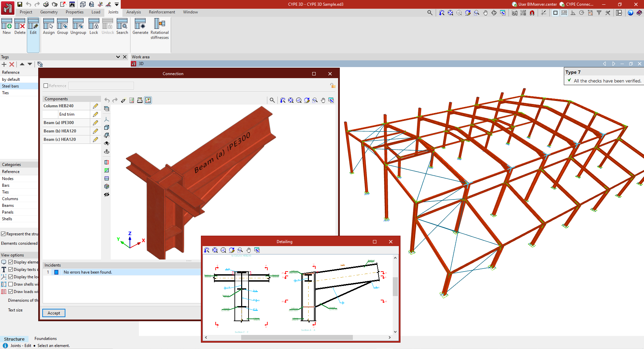Toggle the Display texts checkbox
Image resolution: width=644 pixels, height=349 pixels.
pyautogui.click(x=11, y=270)
